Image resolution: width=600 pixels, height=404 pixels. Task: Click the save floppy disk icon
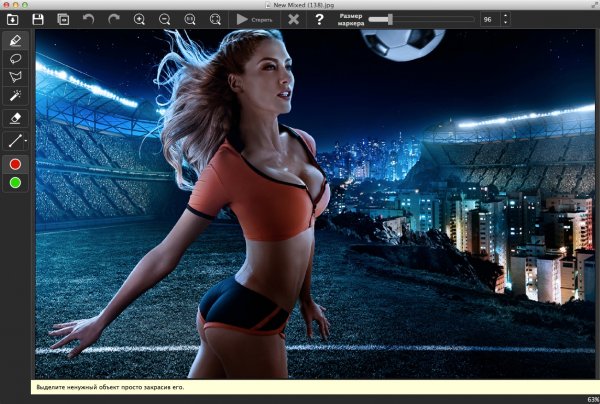37,19
